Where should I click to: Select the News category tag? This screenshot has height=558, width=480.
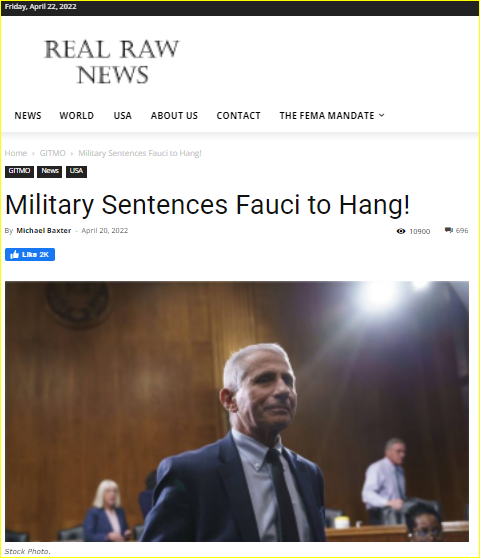point(49,172)
